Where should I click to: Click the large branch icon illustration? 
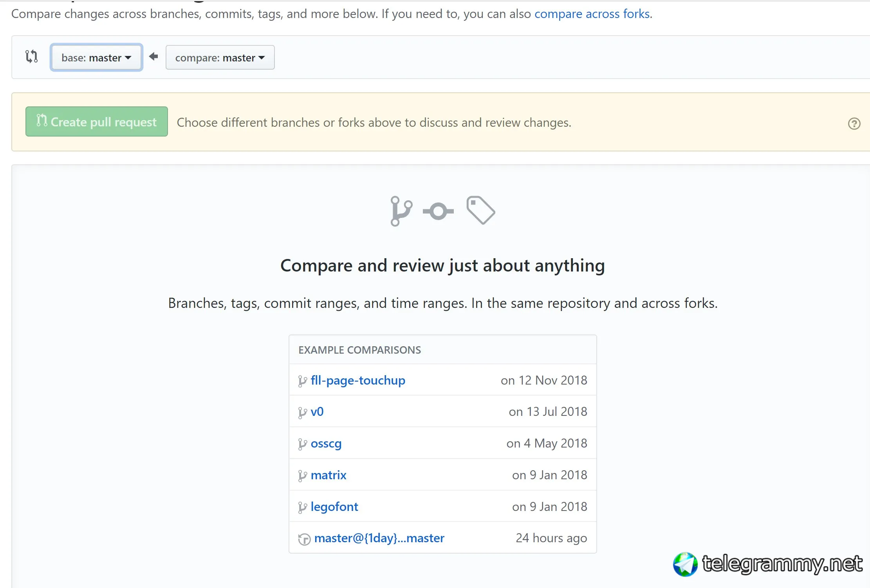(401, 211)
